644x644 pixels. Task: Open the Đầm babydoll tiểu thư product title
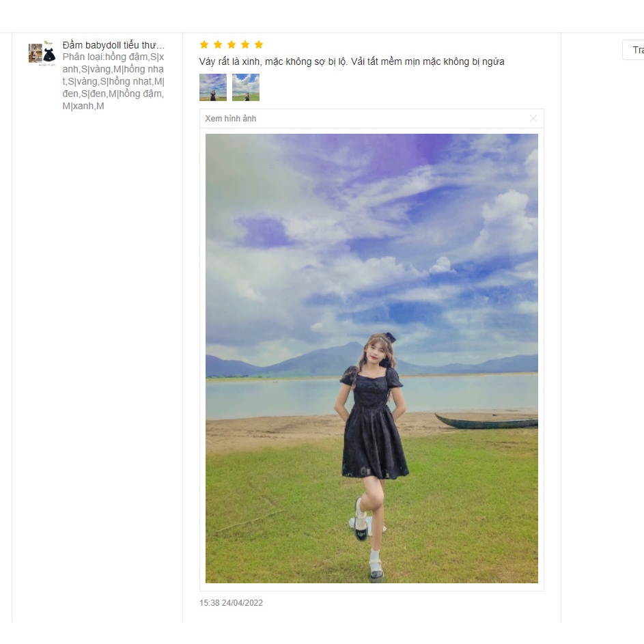113,45
